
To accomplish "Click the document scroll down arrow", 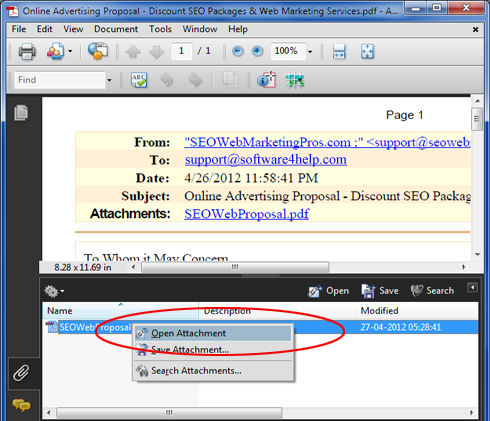I will click(477, 255).
